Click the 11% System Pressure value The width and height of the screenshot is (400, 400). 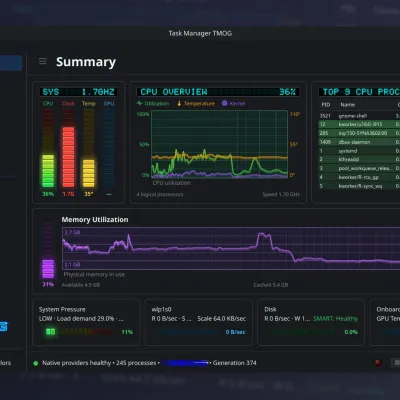coord(127,332)
